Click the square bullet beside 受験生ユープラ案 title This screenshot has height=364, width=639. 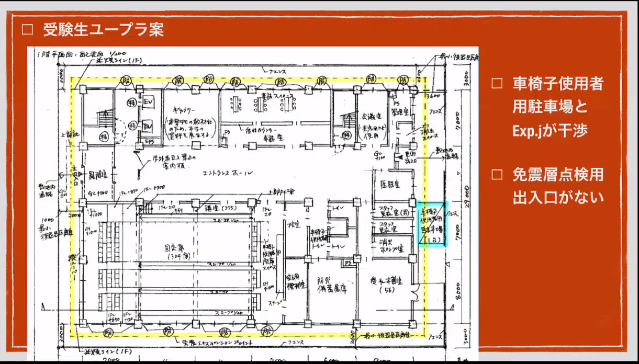[x=27, y=30]
